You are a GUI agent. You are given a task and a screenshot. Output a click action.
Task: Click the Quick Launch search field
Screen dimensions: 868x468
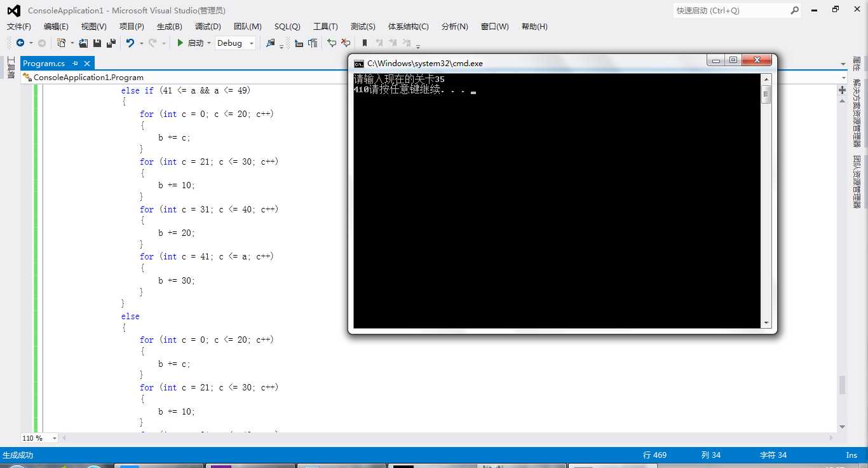tap(731, 10)
